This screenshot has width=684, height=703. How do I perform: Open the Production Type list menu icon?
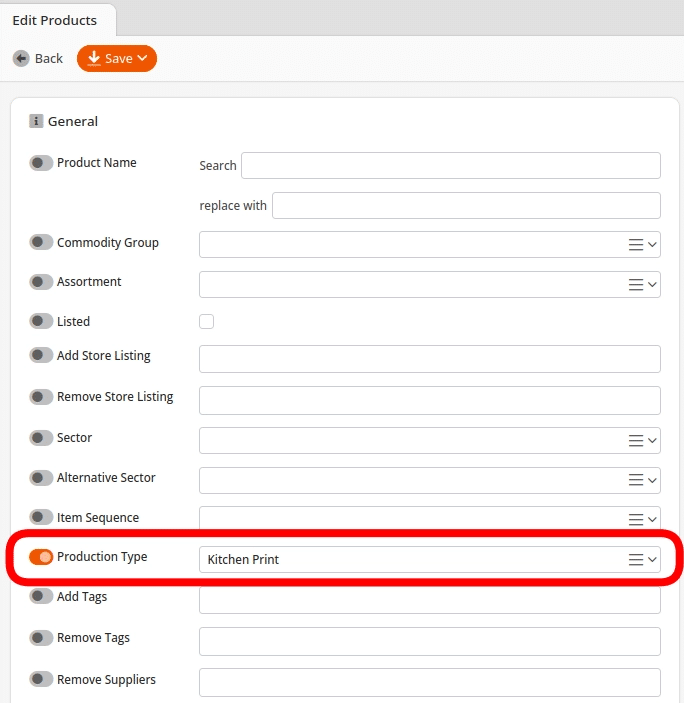(635, 559)
